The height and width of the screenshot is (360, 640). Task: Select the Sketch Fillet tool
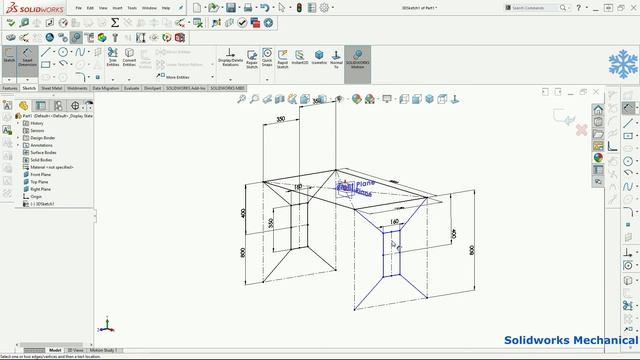80,77
